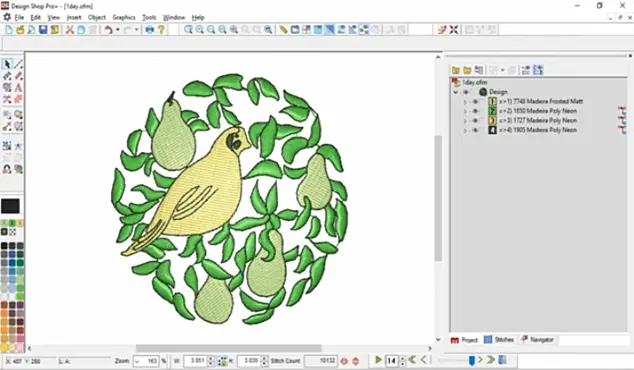Toggle eye icon for 1805 Madeira Poly Neon
The image size is (634, 370).
coord(475,130)
